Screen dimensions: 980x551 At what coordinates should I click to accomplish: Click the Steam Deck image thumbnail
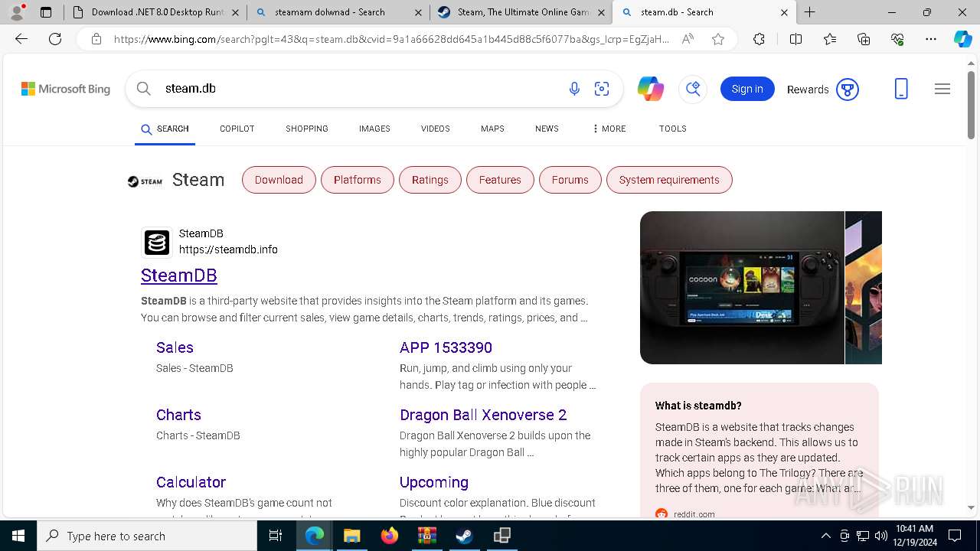742,288
